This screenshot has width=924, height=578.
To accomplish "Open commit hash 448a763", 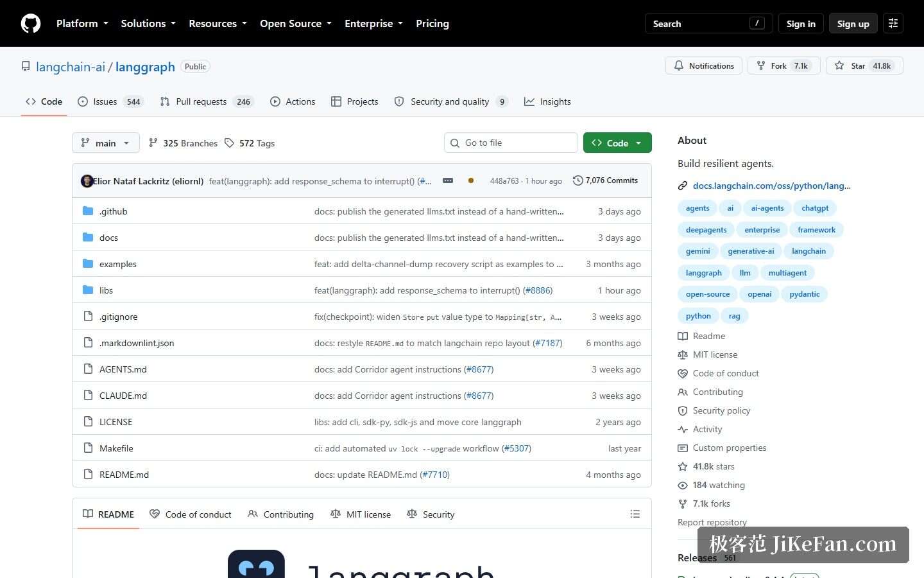I will pyautogui.click(x=504, y=181).
